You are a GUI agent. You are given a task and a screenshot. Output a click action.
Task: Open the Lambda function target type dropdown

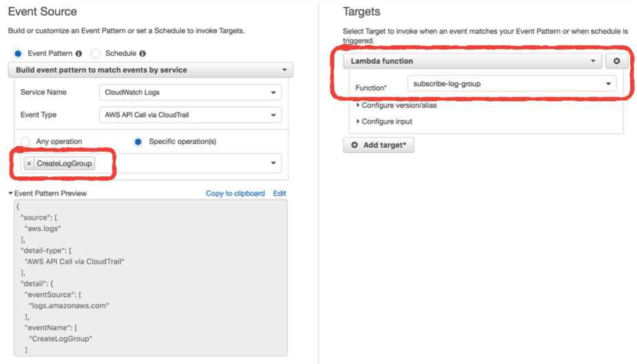tap(473, 61)
